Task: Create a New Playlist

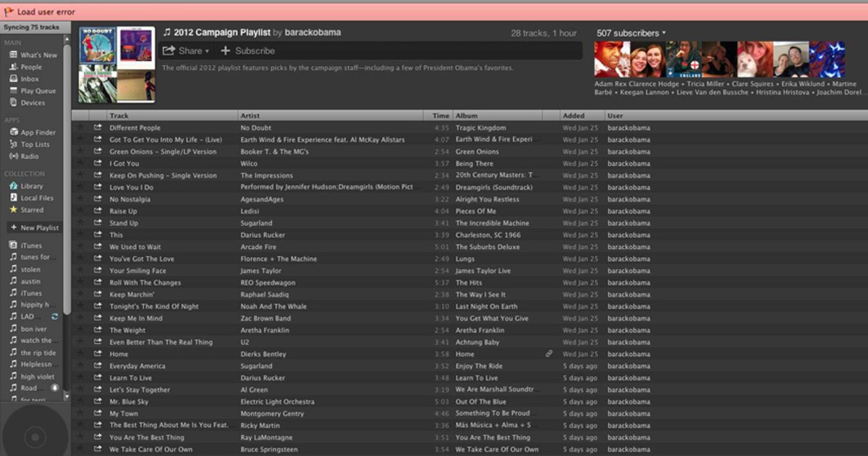Action: 35,227
